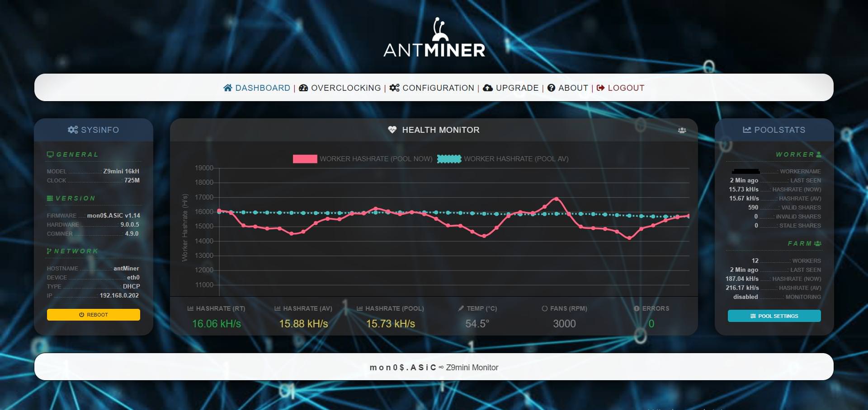Click the list icon beside Version
Image resolution: width=868 pixels, height=410 pixels.
pos(50,198)
